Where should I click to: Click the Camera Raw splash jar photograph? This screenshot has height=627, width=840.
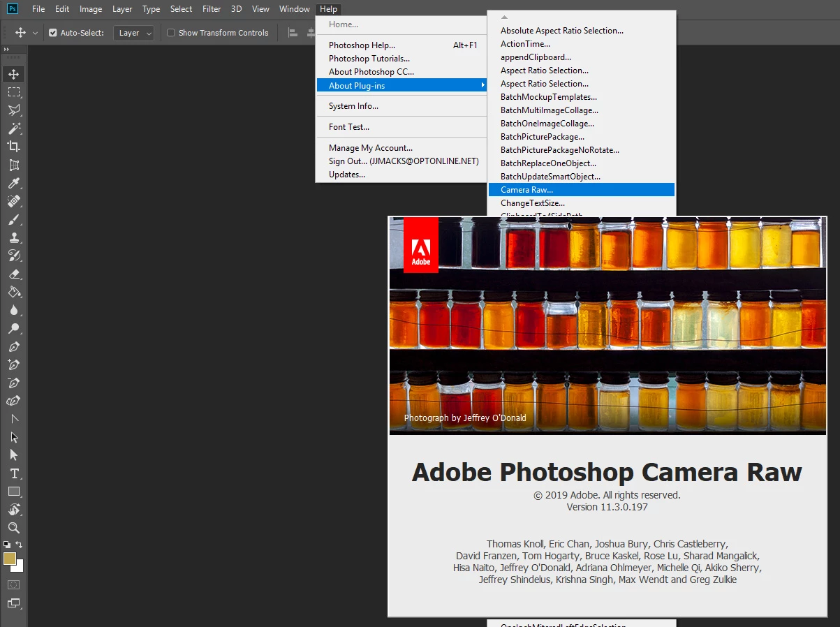[607, 325]
